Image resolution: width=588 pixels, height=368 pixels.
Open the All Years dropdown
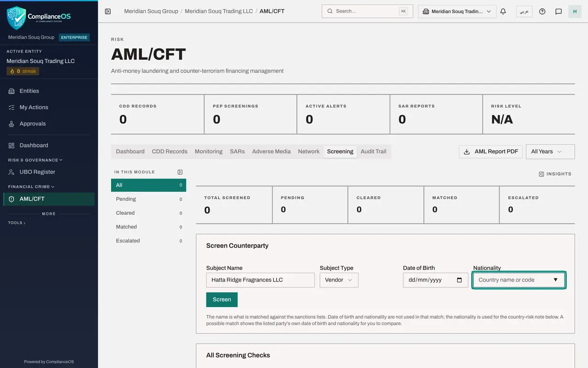550,151
